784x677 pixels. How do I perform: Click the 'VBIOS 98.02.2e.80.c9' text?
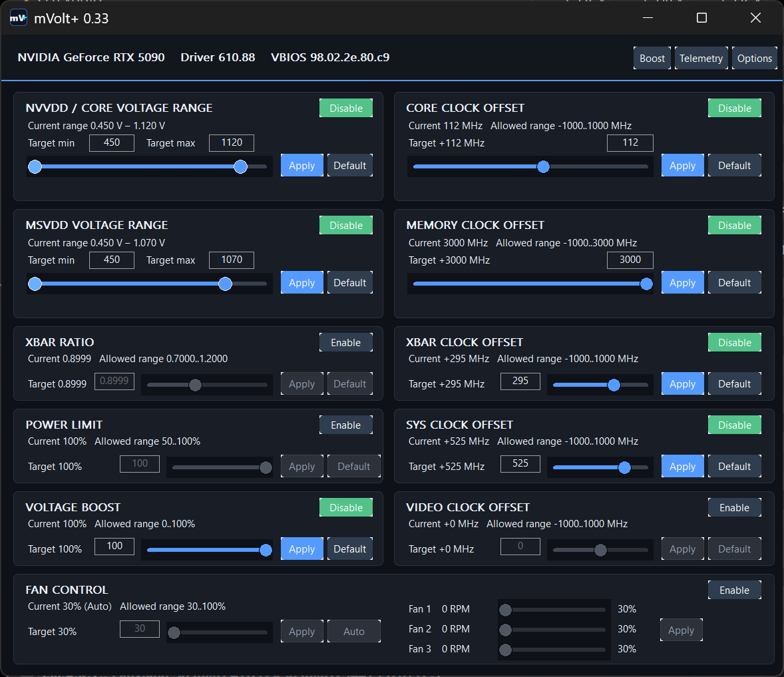(330, 57)
